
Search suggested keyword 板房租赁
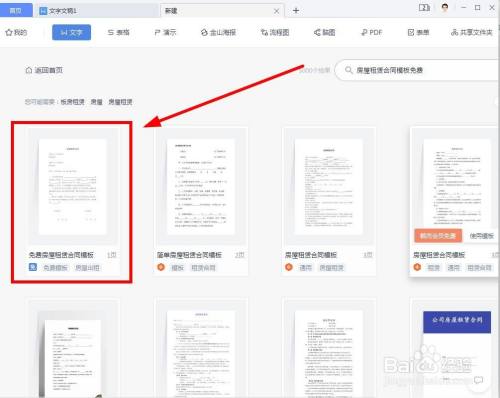(x=72, y=102)
